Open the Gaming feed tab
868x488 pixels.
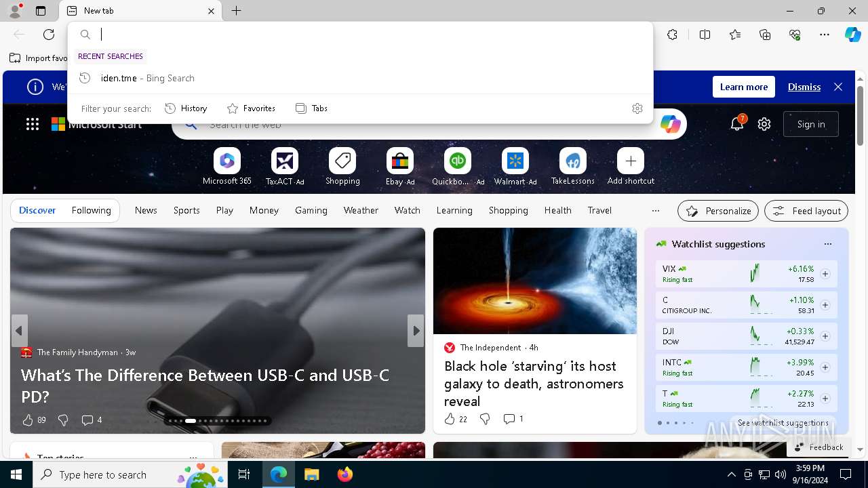pyautogui.click(x=311, y=210)
